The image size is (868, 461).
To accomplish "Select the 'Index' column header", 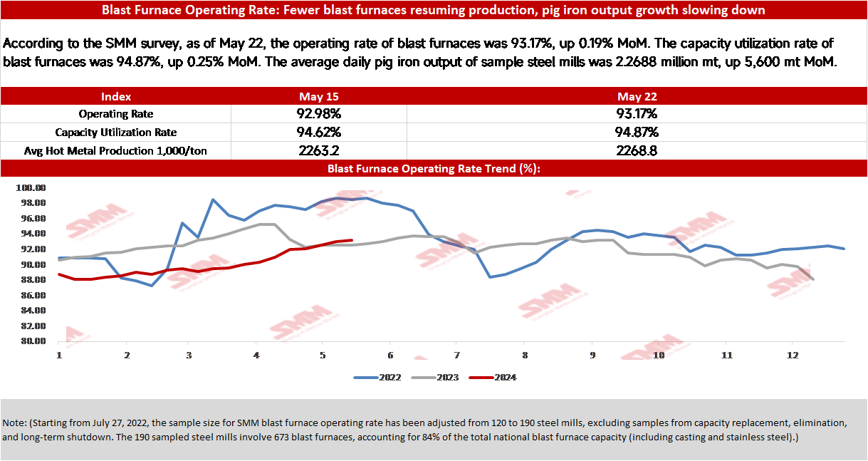I will coord(116,96).
